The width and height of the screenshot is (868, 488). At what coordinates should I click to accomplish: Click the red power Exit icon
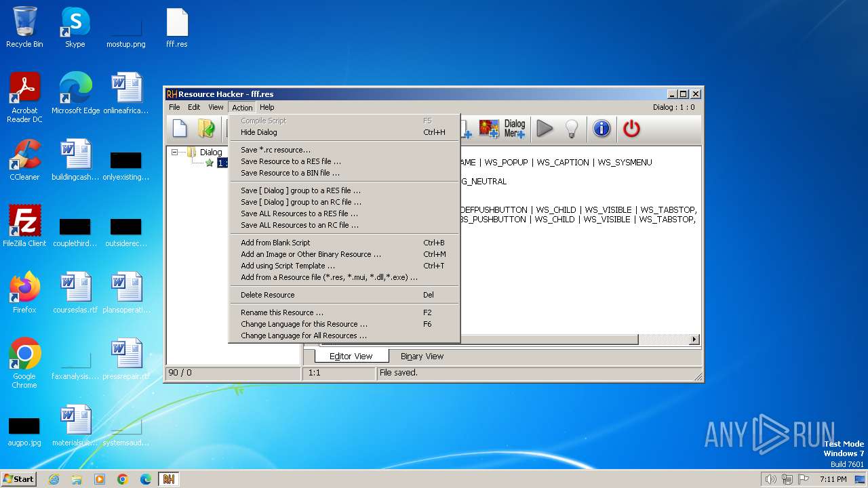click(631, 128)
